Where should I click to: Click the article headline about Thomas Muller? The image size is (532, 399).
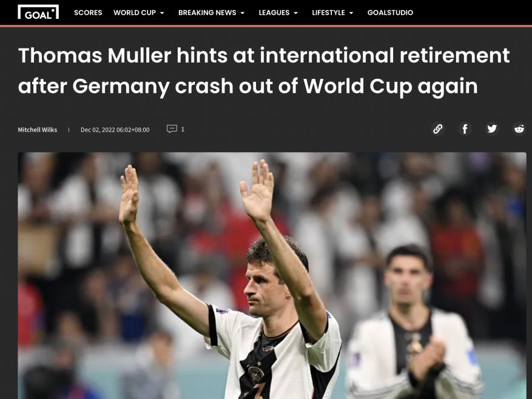pos(264,70)
